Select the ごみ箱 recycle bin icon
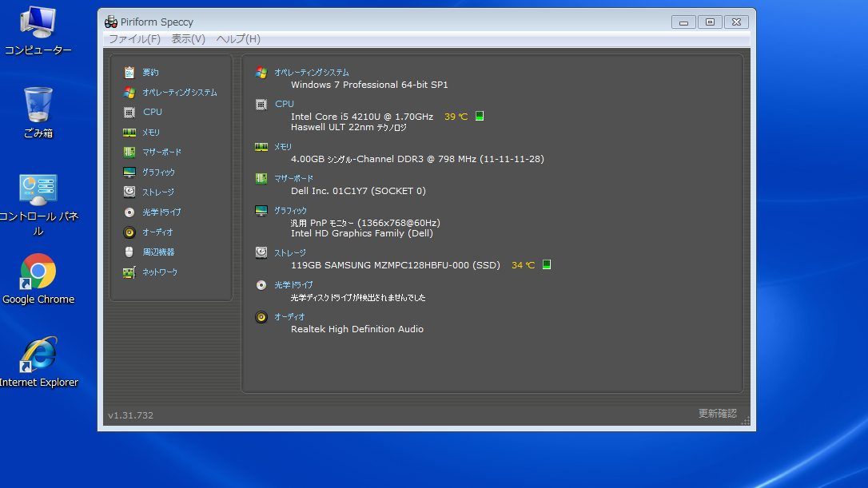868x488 pixels. click(x=38, y=113)
